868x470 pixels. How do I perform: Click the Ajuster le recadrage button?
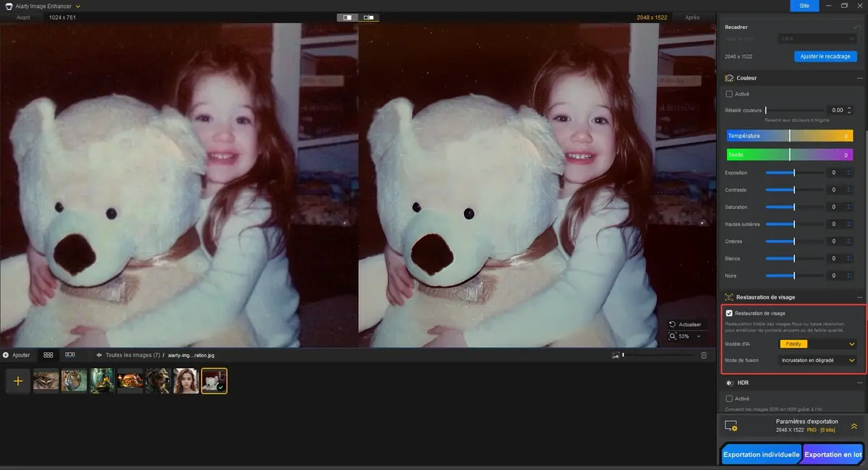click(x=825, y=56)
